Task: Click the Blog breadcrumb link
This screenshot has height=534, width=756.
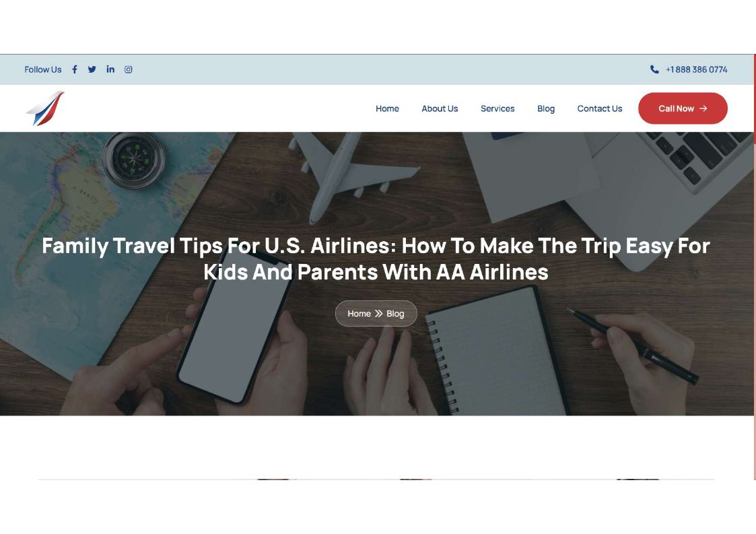Action: pyautogui.click(x=395, y=314)
